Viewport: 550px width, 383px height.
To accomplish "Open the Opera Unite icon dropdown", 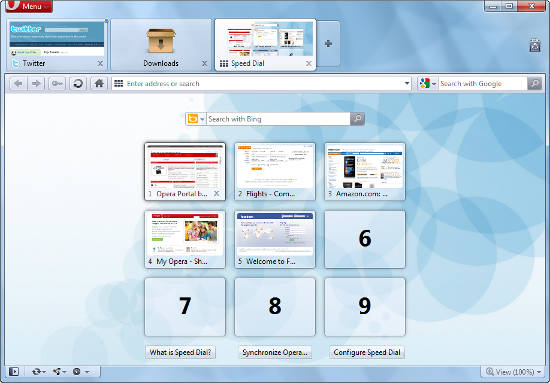I will 60,371.
